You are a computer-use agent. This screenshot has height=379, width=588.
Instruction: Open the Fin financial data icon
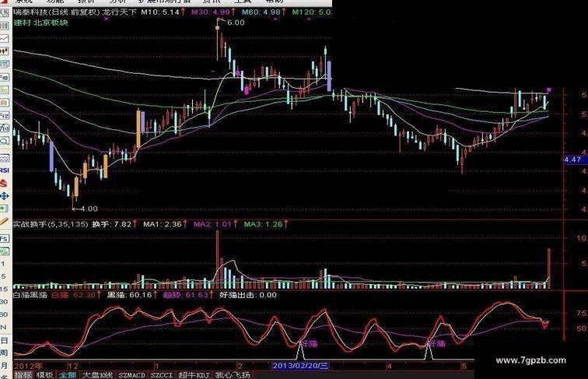click(x=5, y=77)
